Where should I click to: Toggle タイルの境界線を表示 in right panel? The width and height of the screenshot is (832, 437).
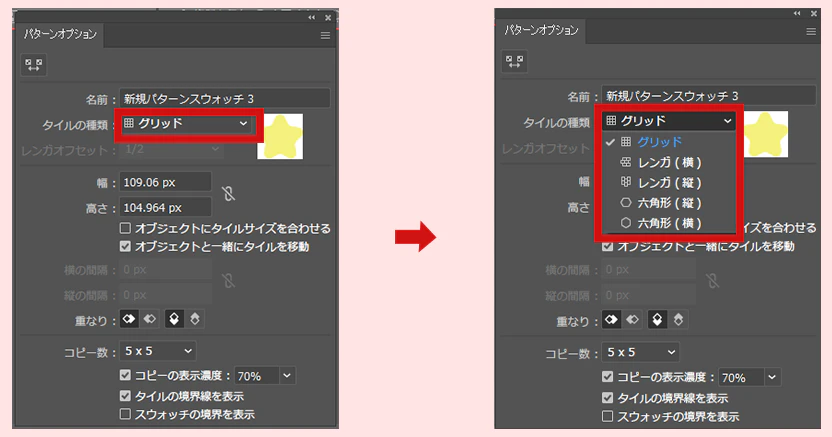608,397
